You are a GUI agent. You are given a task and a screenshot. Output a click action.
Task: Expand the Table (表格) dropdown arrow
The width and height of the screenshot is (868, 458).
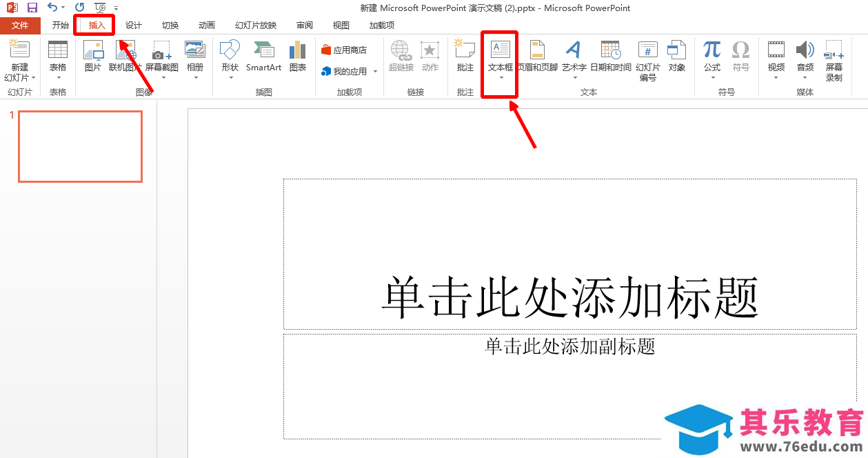(59, 78)
